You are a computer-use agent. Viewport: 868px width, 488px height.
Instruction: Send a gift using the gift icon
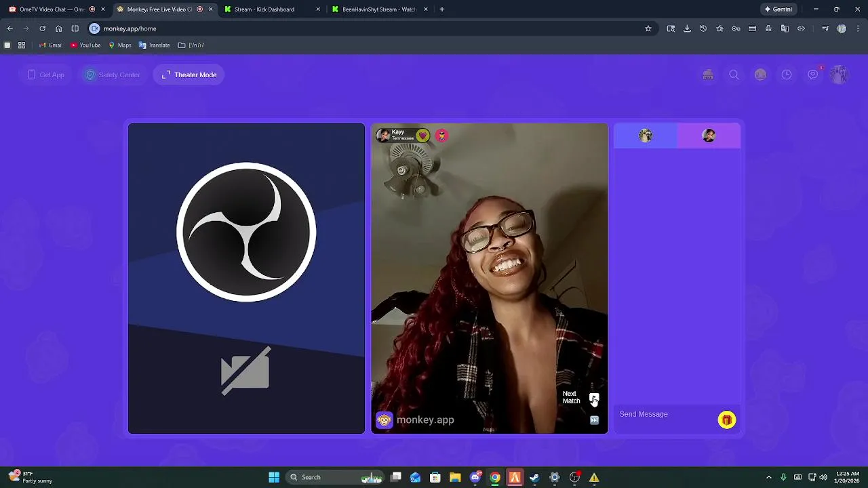pos(726,420)
